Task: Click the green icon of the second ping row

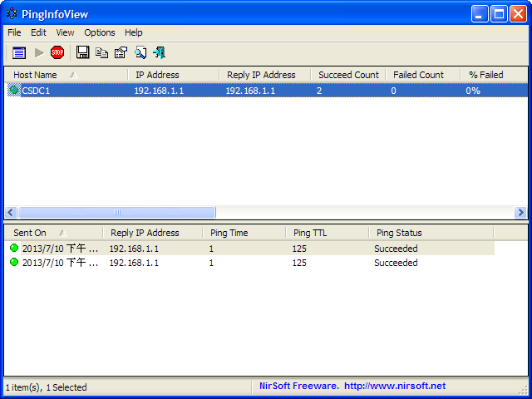Action: point(14,262)
